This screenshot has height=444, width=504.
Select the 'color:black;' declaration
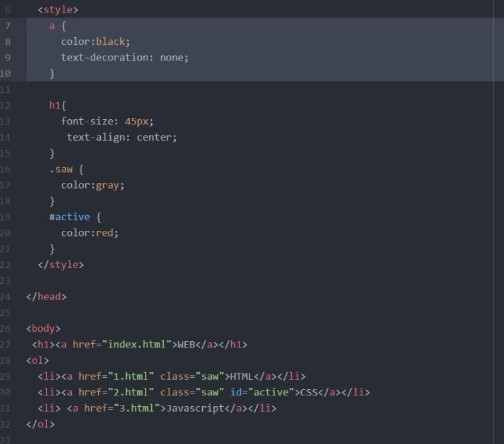(x=96, y=42)
